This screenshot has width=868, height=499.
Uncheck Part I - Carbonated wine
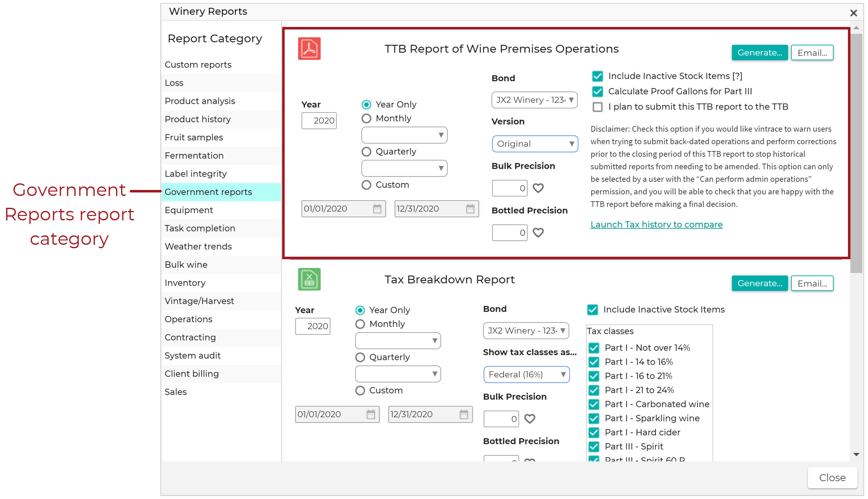pyautogui.click(x=593, y=404)
